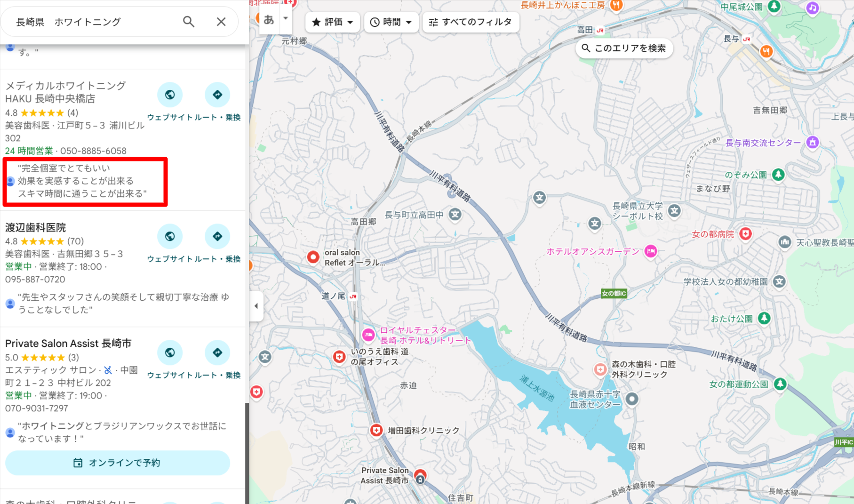Open the メディカルホワイトニング HAKU 長崎中央橋店 listing title

point(65,92)
